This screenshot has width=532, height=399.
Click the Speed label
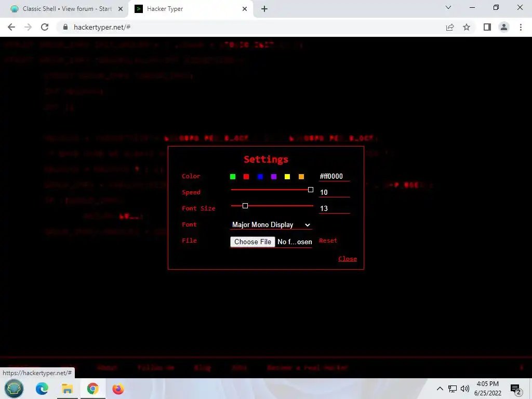pos(191,192)
